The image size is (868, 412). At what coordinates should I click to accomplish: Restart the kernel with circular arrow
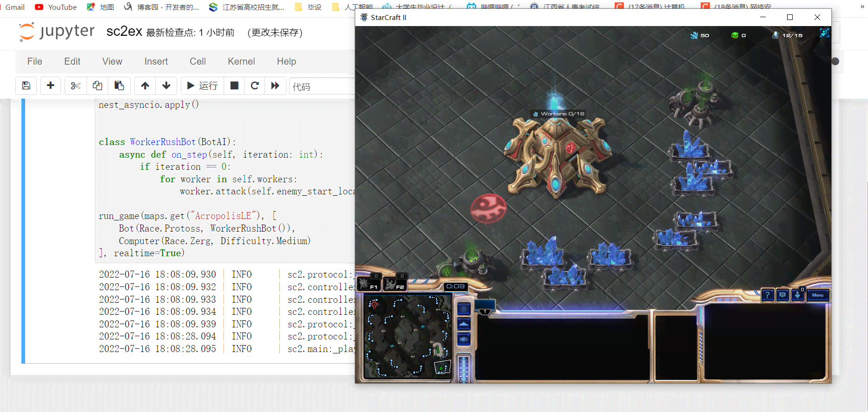255,86
